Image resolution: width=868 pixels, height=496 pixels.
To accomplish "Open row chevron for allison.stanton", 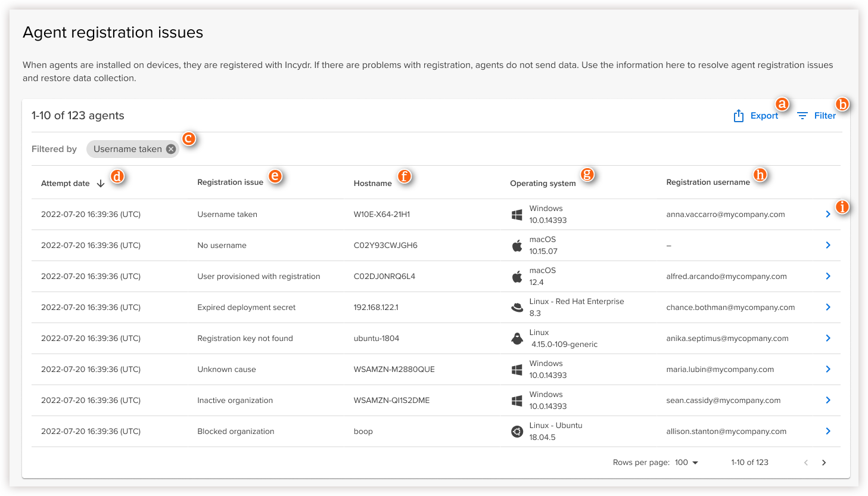I will click(x=827, y=431).
